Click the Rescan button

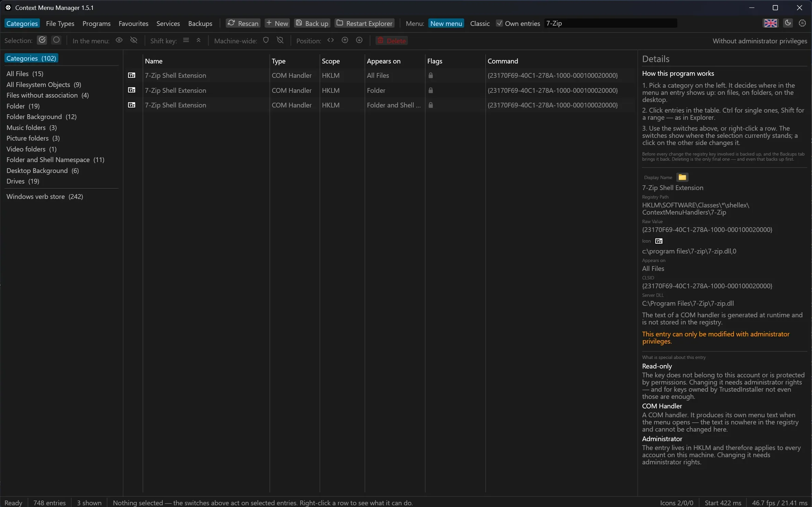243,23
